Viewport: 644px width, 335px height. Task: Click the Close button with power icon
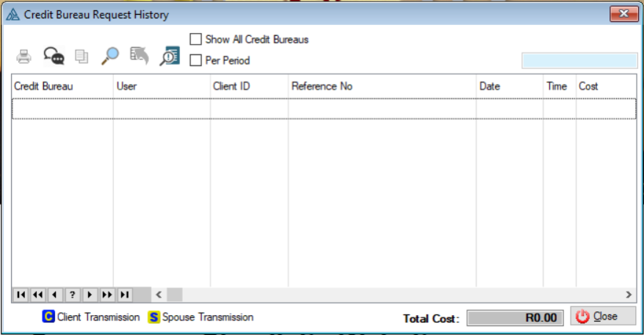tap(603, 317)
